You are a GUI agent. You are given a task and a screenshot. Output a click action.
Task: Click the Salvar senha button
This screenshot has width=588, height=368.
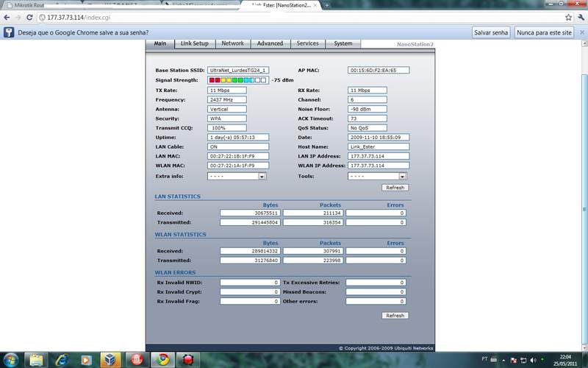pyautogui.click(x=491, y=33)
